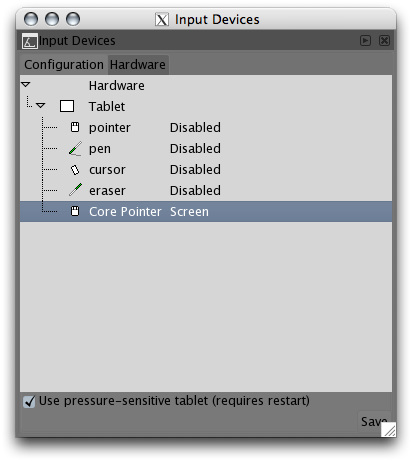Click the X11 icon in title bar

click(162, 19)
